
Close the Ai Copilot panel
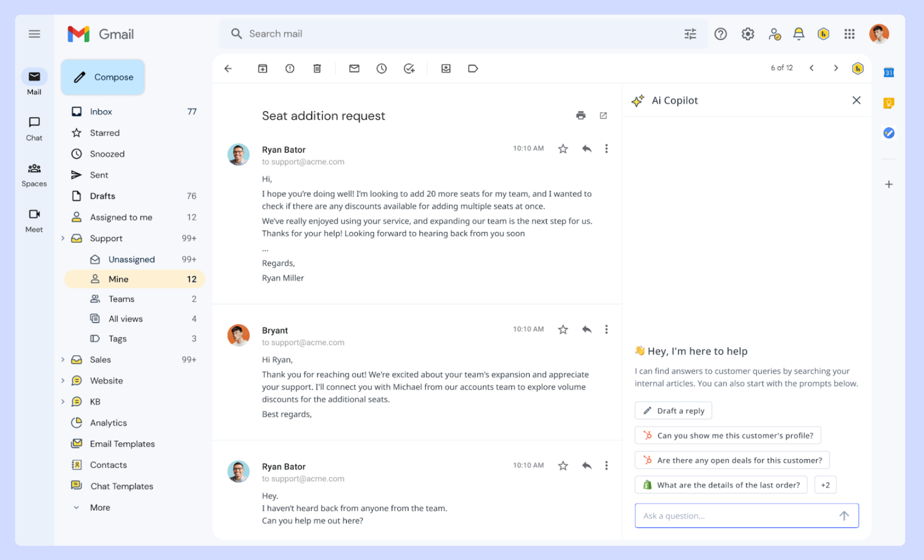point(856,100)
